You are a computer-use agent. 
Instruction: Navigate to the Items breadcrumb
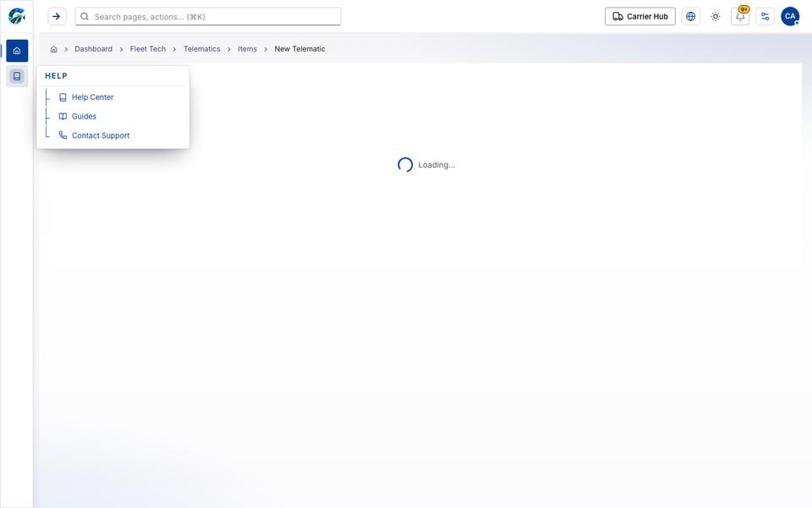coord(247,49)
